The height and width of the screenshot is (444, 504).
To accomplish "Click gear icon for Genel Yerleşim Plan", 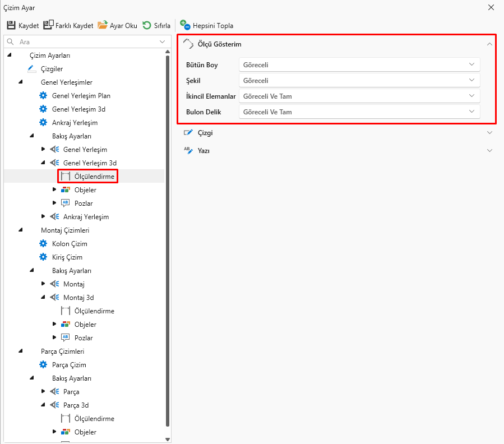I will [x=43, y=96].
